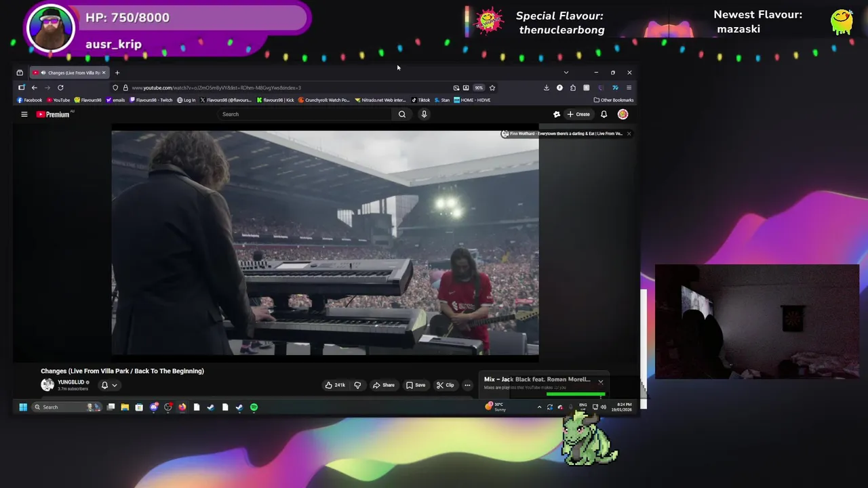This screenshot has height=488, width=868.
Task: Open the Nitrado.net bookmark
Action: (x=380, y=100)
